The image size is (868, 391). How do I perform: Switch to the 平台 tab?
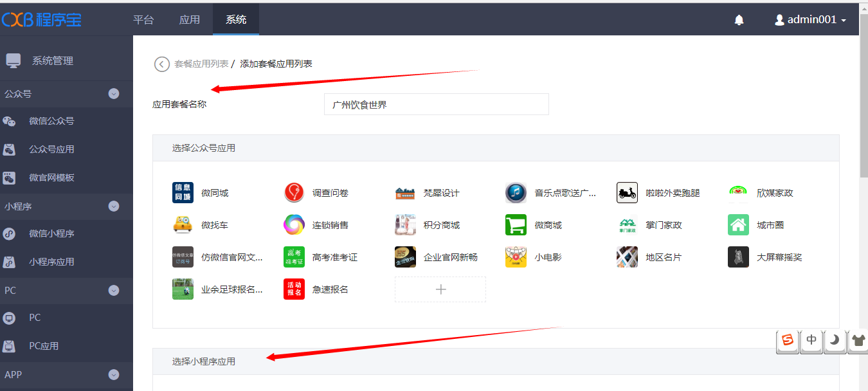coord(143,19)
